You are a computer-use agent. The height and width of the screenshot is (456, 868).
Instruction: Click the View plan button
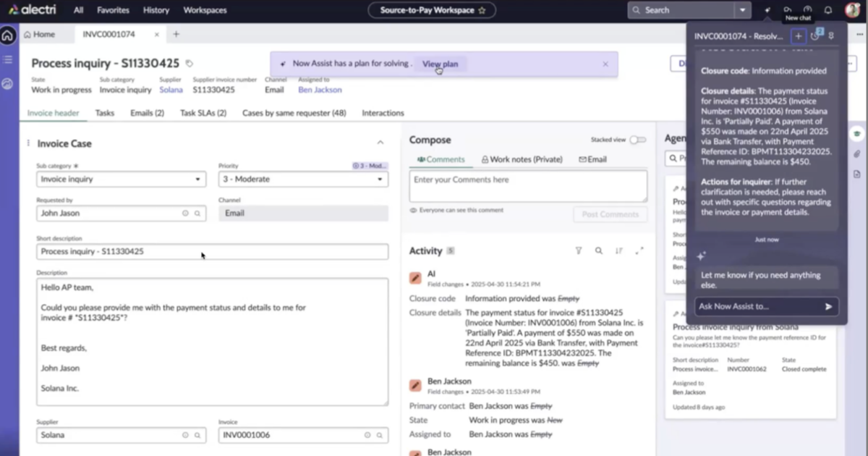pos(440,64)
